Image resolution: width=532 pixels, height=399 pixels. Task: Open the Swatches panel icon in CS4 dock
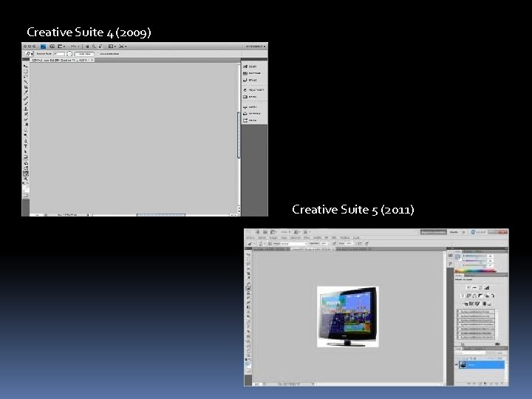(x=245, y=73)
